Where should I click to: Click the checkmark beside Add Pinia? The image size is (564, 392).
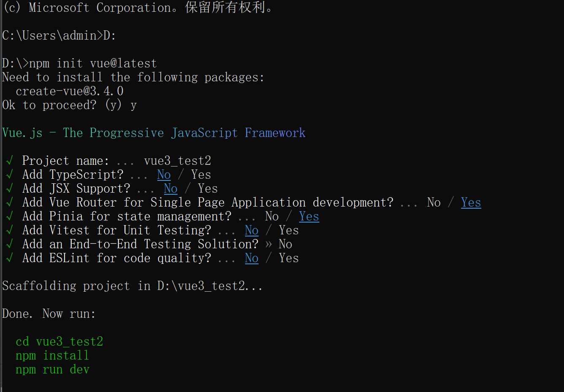point(9,217)
